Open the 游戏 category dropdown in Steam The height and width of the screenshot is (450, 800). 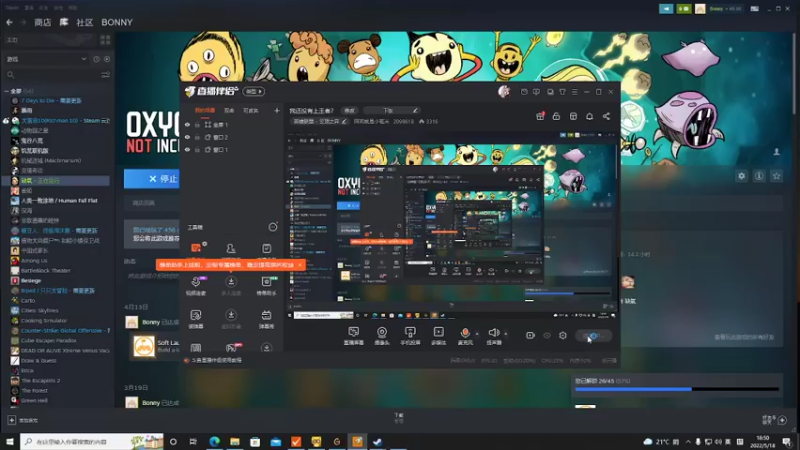click(x=46, y=59)
